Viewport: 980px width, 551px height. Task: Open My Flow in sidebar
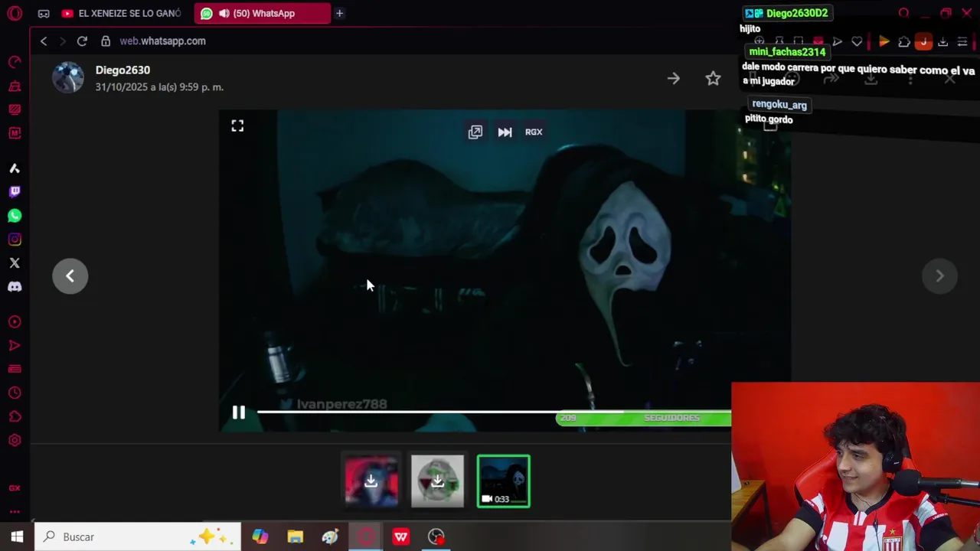[x=15, y=346]
